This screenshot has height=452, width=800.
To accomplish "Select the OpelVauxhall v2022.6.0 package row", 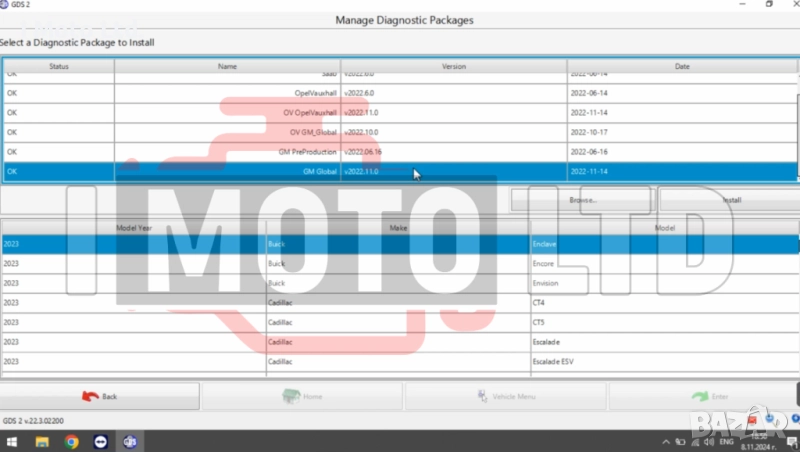I will click(x=400, y=93).
